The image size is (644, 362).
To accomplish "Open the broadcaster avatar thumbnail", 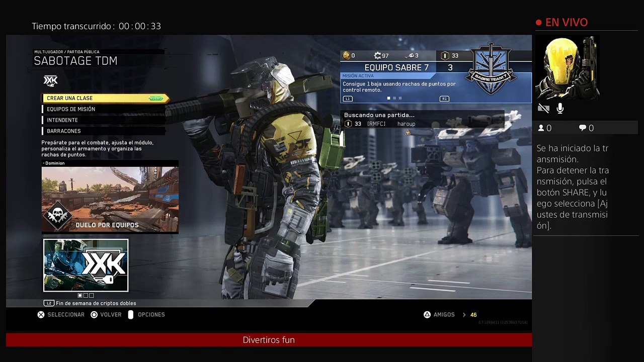I will (567, 67).
